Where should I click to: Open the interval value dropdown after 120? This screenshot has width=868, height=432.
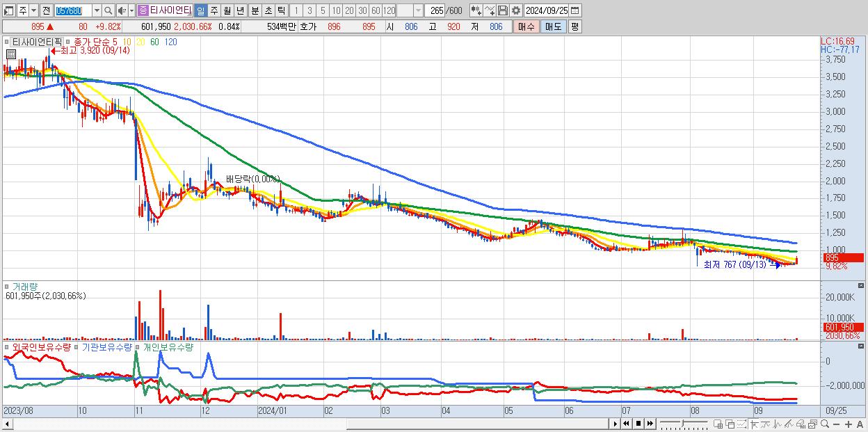pyautogui.click(x=418, y=10)
